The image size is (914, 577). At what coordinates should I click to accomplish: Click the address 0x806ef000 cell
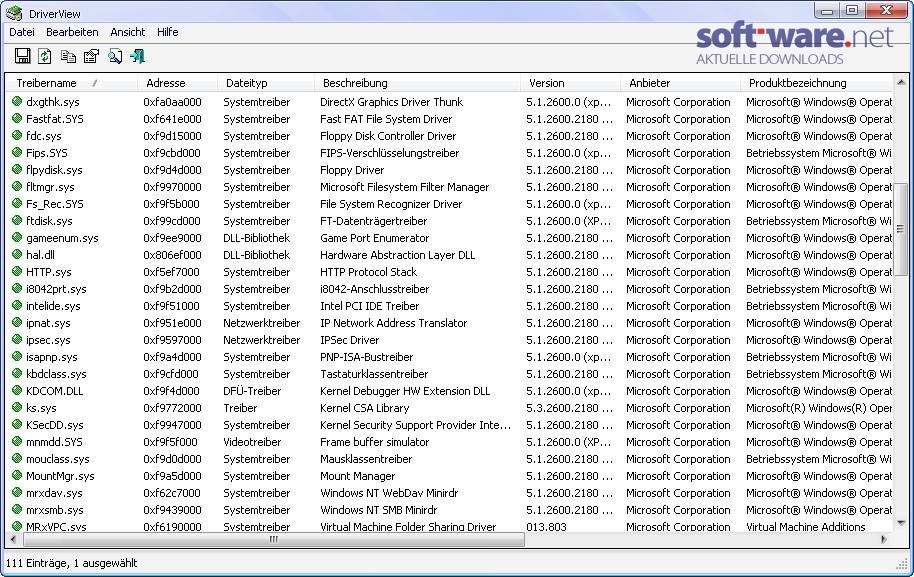173,255
